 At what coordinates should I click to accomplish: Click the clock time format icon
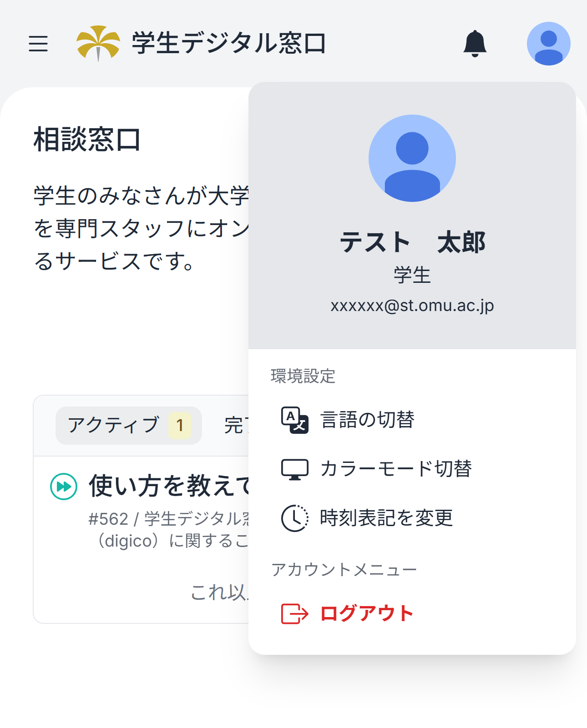[294, 518]
